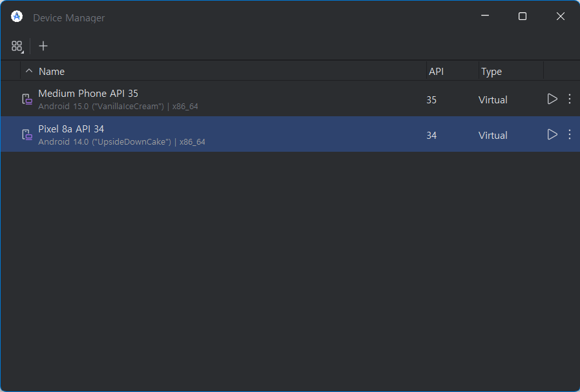Screen dimensions: 580x392
Task: Click the plus icon to add device
Action: click(43, 46)
